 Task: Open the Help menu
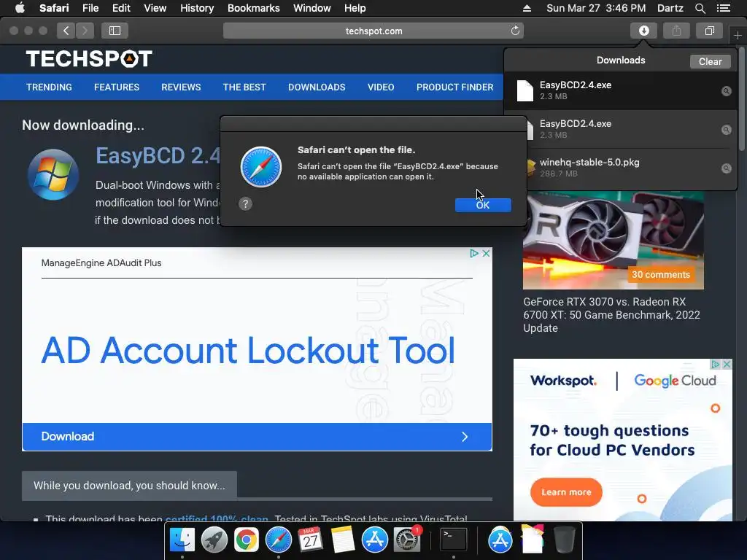coord(355,8)
